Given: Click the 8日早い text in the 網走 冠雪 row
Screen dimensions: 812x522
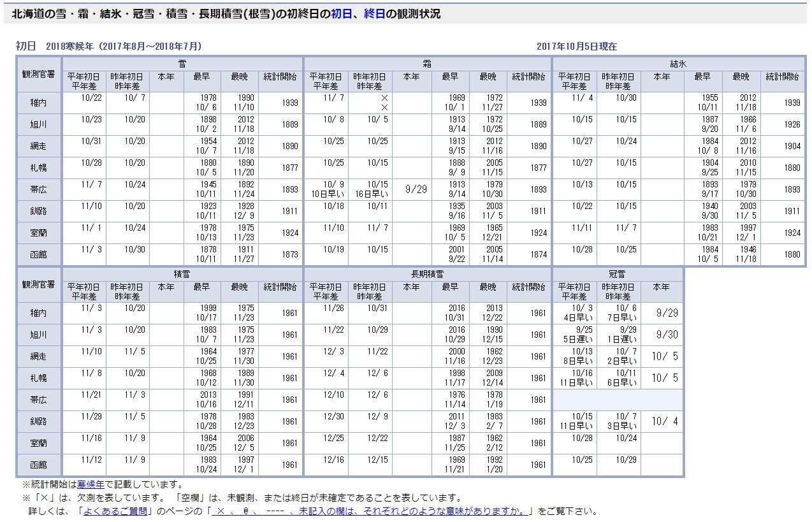Looking at the screenshot, I should 577,361.
